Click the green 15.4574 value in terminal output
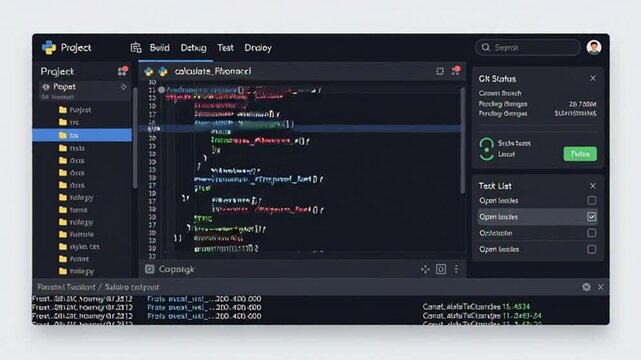 point(516,306)
